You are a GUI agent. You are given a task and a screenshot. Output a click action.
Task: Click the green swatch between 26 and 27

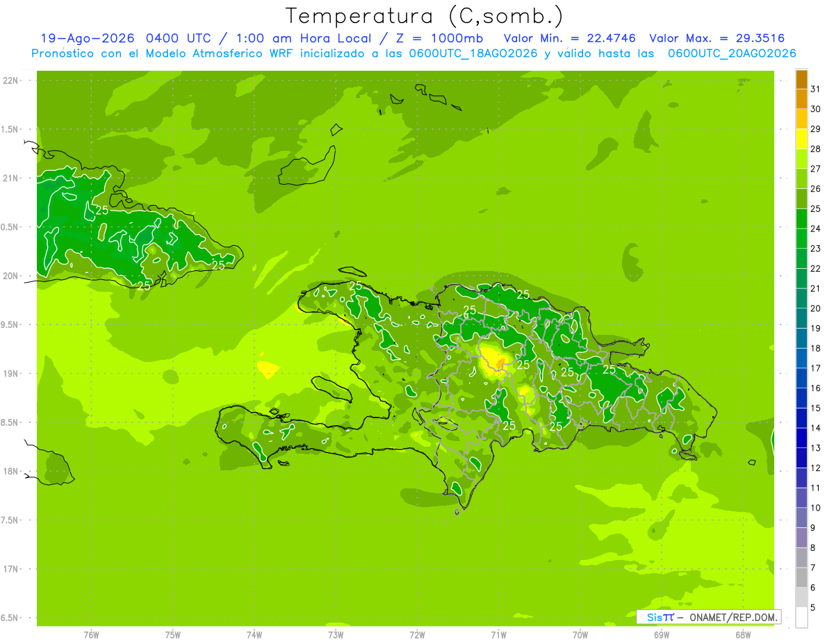point(801,178)
